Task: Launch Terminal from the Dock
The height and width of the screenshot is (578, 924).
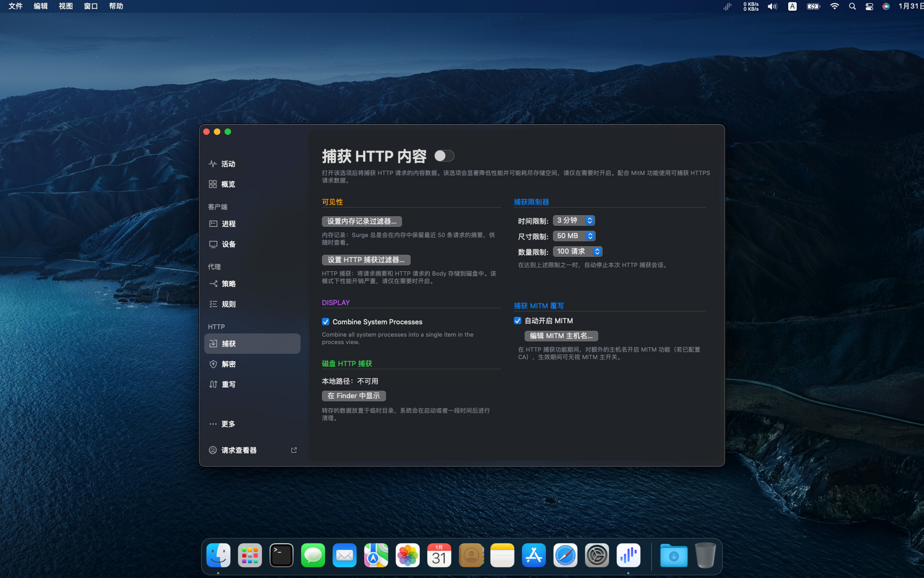Action: [281, 556]
